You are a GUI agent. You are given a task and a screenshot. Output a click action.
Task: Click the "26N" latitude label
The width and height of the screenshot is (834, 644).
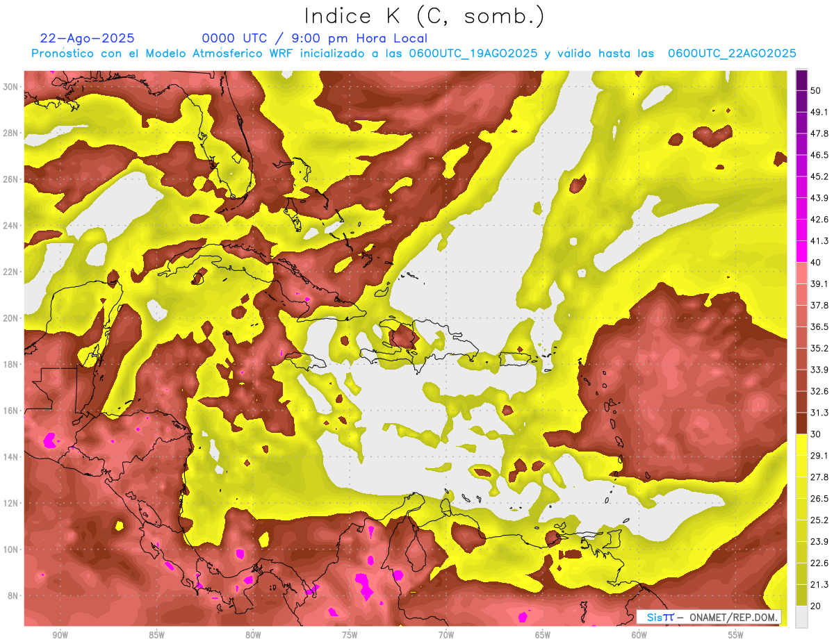tap(11, 179)
